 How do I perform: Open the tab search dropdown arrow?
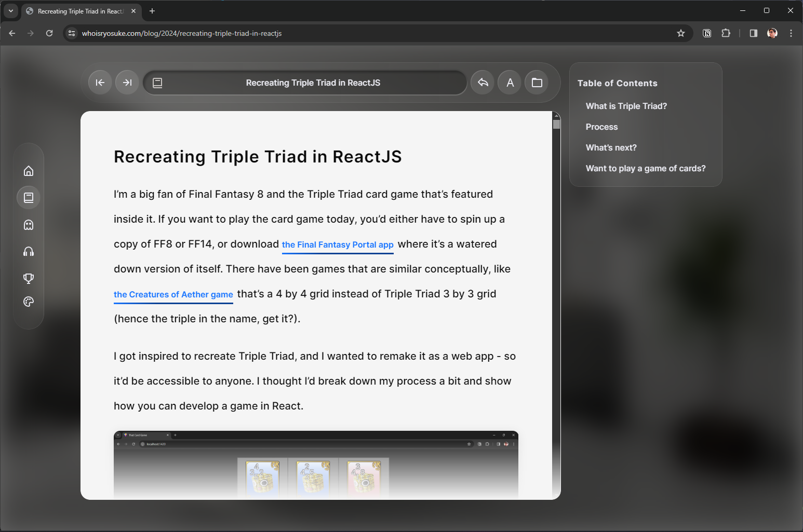pyautogui.click(x=10, y=11)
